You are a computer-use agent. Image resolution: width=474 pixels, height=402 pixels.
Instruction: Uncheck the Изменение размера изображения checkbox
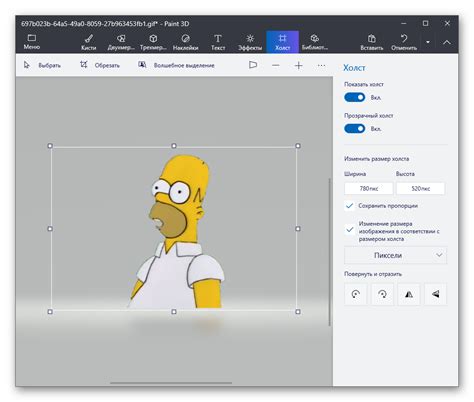coord(349,230)
